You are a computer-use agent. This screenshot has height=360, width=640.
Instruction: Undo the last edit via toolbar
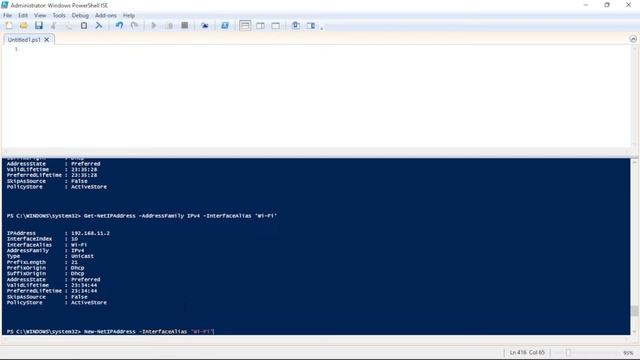(119, 25)
